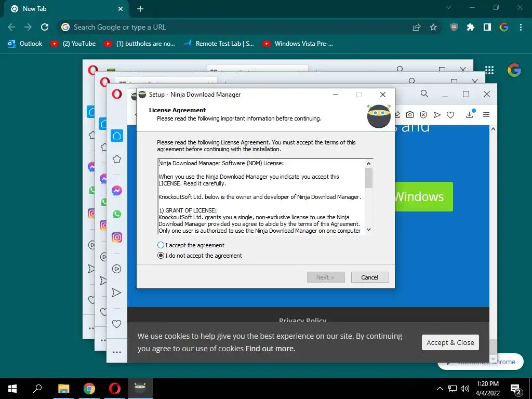This screenshot has height=399, width=532.
Task: Open the Flow arrow in front Opera sidebar
Action: [116, 292]
